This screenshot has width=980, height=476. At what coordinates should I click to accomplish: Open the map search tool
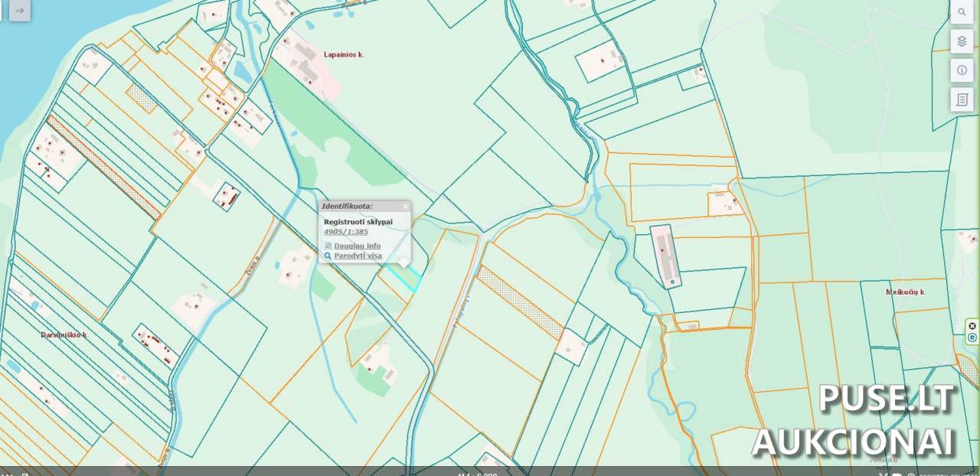pos(962,12)
